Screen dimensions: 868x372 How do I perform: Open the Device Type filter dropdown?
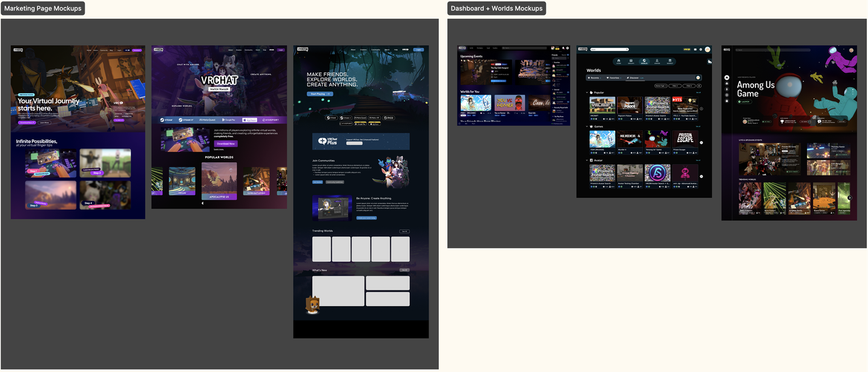point(661,86)
